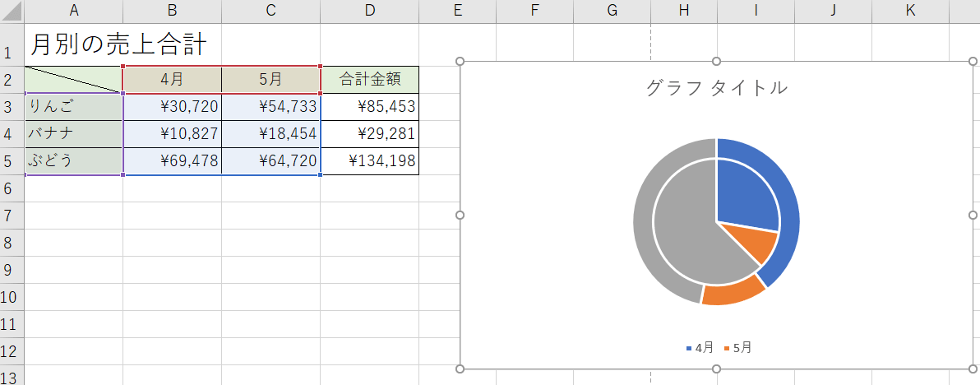Click the orange 5月 legend entry
The width and height of the screenshot is (980, 385).
[737, 348]
